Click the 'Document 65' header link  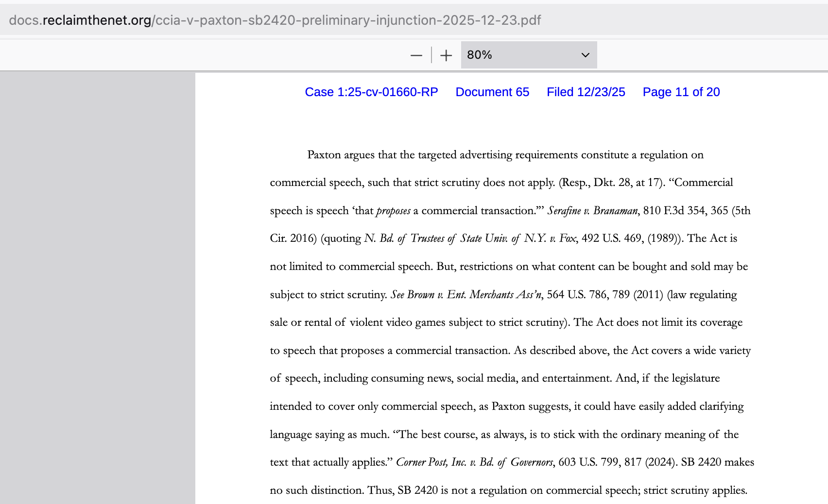click(x=492, y=92)
